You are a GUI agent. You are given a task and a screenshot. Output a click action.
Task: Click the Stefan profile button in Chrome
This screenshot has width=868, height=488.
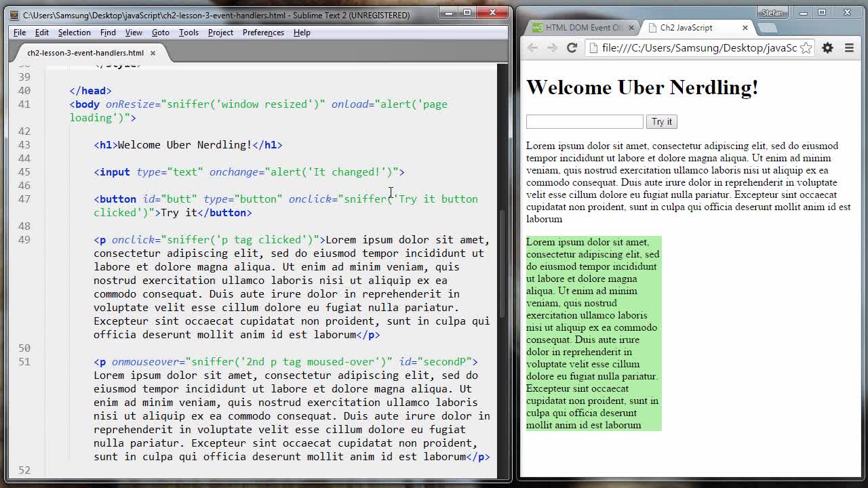click(773, 13)
